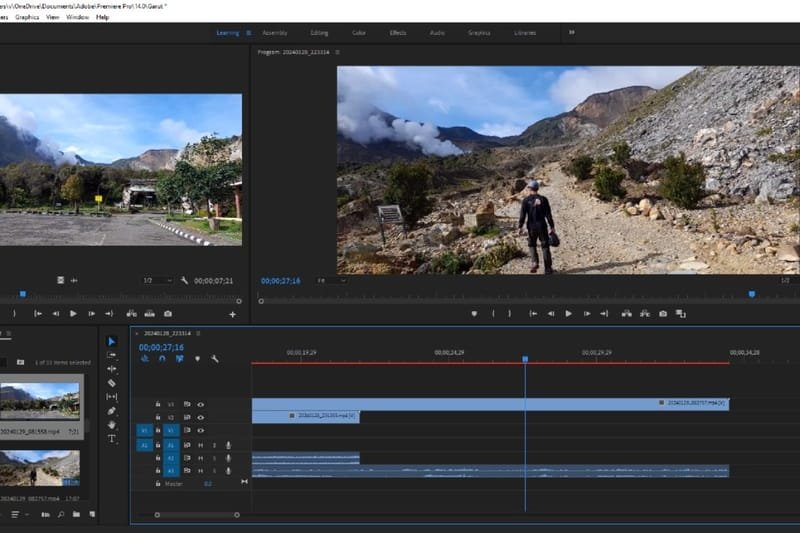The width and height of the screenshot is (800, 533).
Task: Toggle V1 track output eye
Action: point(201,430)
